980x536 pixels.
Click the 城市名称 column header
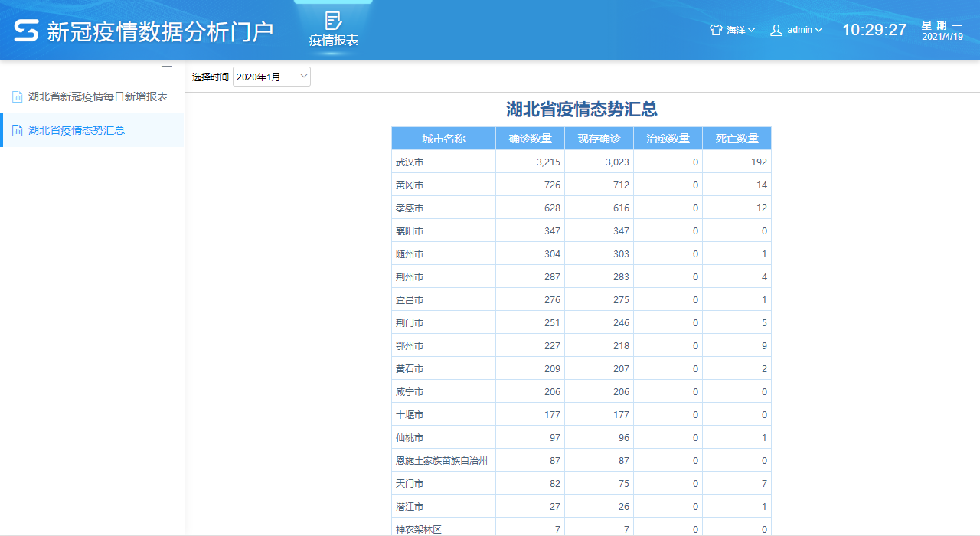point(443,139)
